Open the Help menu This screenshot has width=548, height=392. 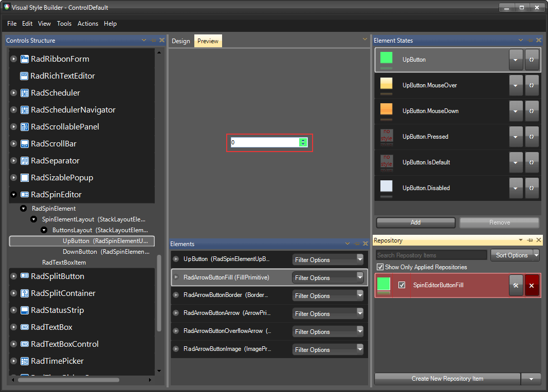click(110, 24)
